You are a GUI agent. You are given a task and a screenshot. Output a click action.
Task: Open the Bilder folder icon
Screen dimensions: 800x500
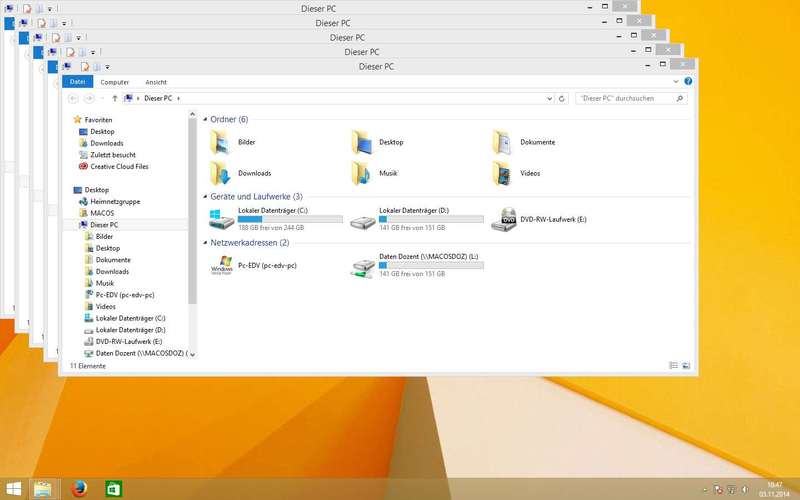coord(220,142)
